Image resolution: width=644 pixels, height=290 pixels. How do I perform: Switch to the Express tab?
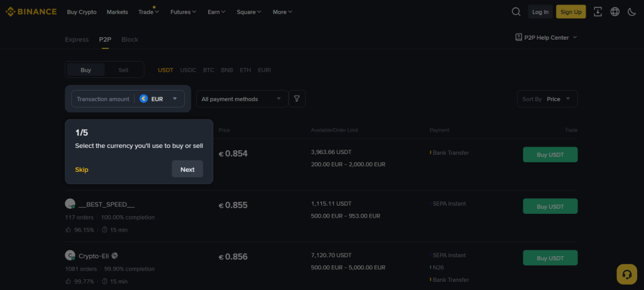[77, 40]
